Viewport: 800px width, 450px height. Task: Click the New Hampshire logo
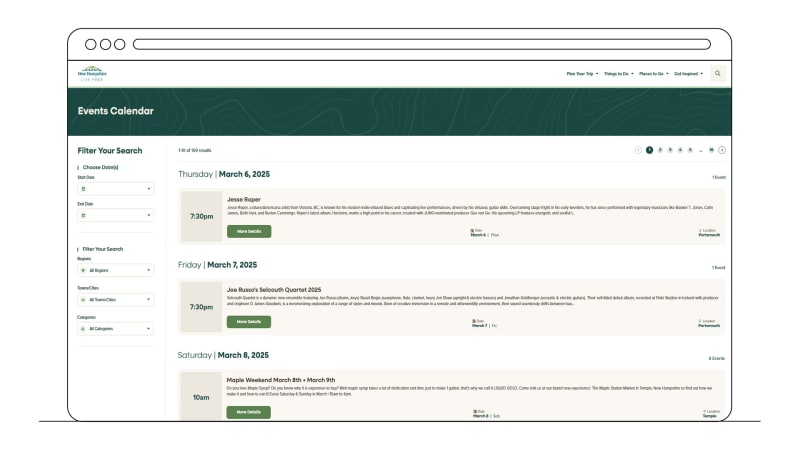tap(92, 73)
